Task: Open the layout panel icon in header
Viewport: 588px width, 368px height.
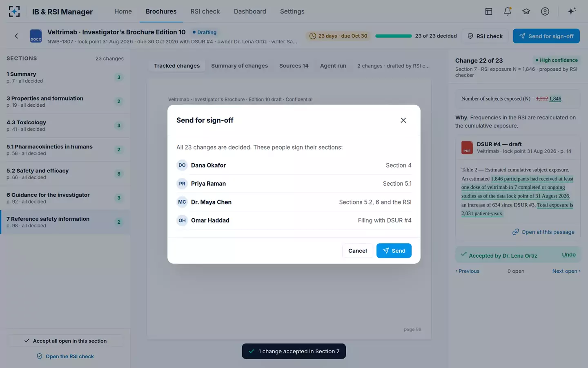Action: [489, 11]
